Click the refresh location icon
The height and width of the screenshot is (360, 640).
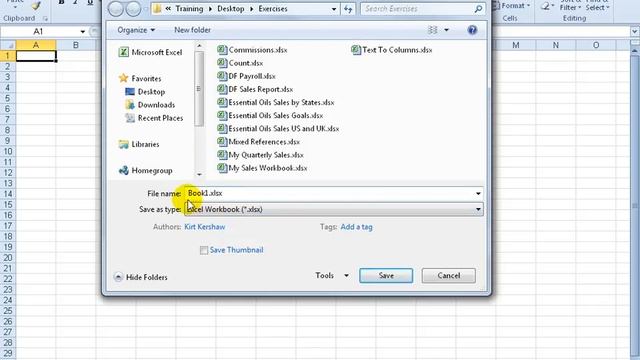(x=348, y=9)
